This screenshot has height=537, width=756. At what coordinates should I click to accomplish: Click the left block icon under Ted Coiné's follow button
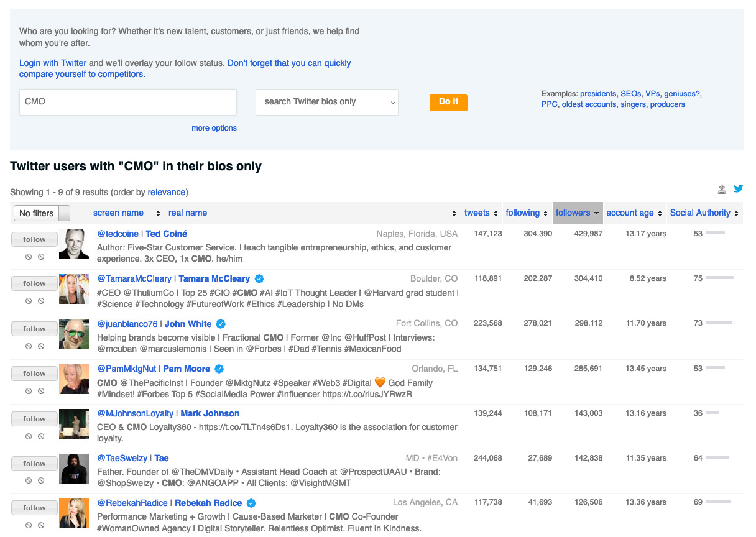pyautogui.click(x=27, y=257)
